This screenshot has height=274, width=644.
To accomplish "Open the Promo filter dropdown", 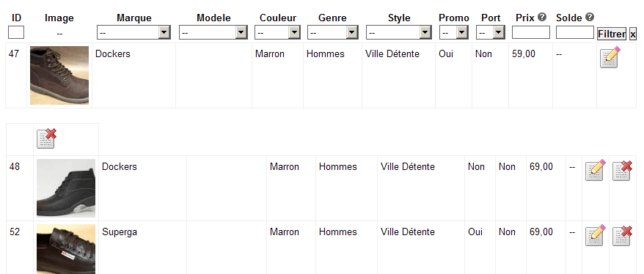I will (x=454, y=32).
